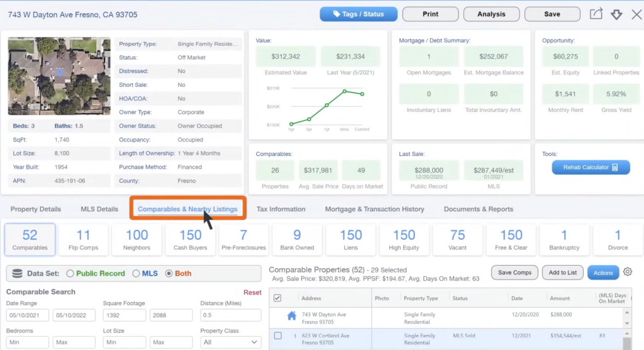Select the Flip Comps tile
644x350 pixels.
coord(83,240)
